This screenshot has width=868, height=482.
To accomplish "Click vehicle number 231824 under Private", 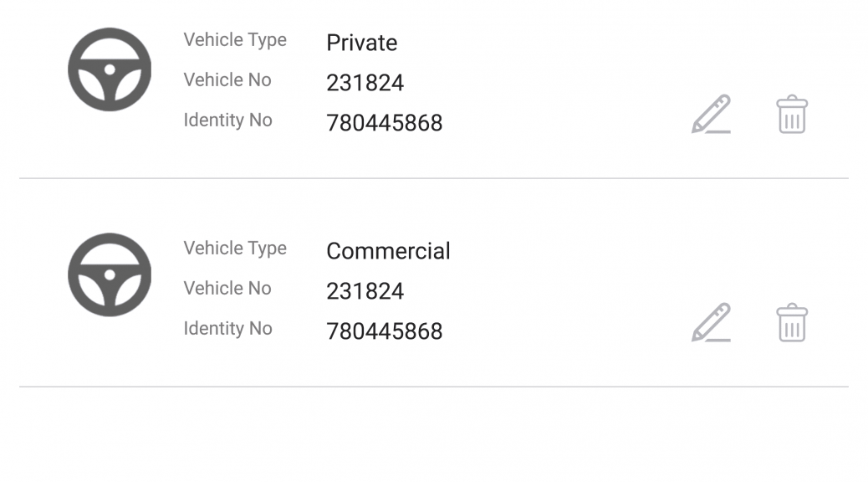I will 365,83.
